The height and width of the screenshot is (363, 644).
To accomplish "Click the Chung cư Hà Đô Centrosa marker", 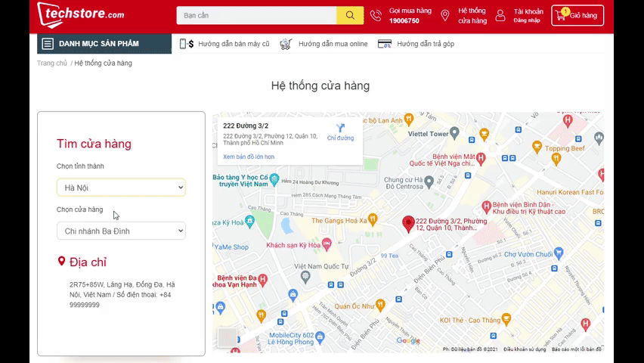I will (429, 181).
